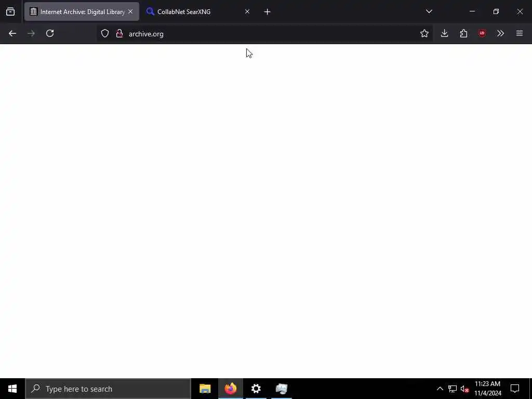
Task: Open Firefox application hamburger menu
Action: coord(520,33)
